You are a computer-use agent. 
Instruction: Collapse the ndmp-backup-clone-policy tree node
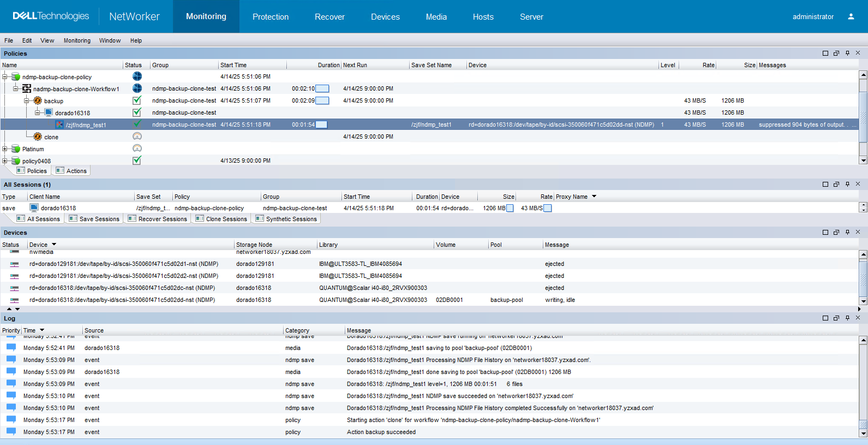point(5,77)
